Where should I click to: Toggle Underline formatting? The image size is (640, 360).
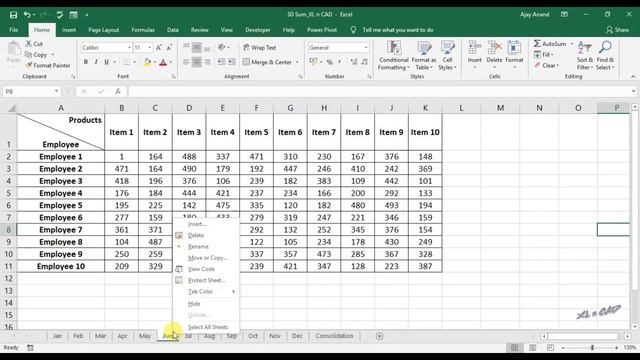click(106, 62)
